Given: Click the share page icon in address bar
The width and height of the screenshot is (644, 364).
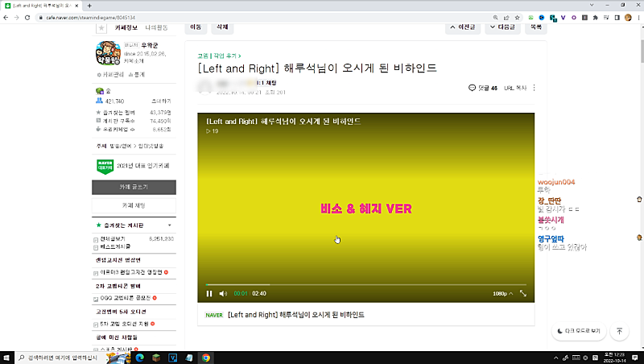Looking at the screenshot, I should (x=506, y=18).
